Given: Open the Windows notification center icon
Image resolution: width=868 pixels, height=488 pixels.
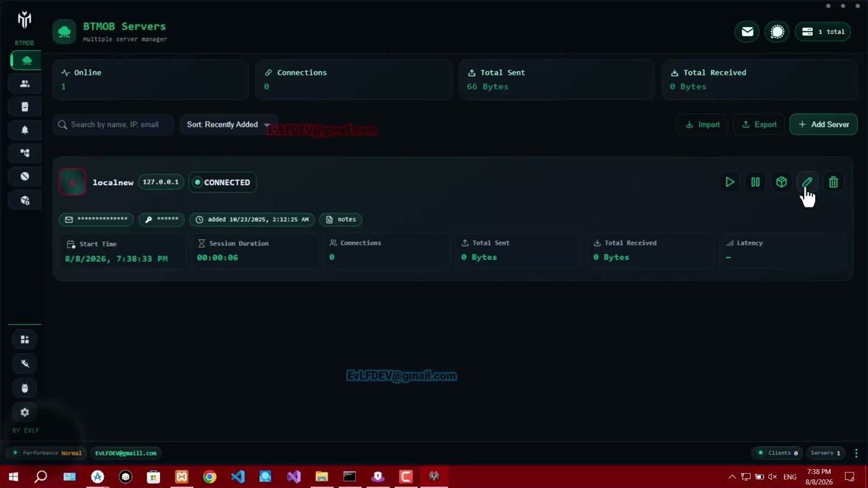Looking at the screenshot, I should tap(850, 477).
